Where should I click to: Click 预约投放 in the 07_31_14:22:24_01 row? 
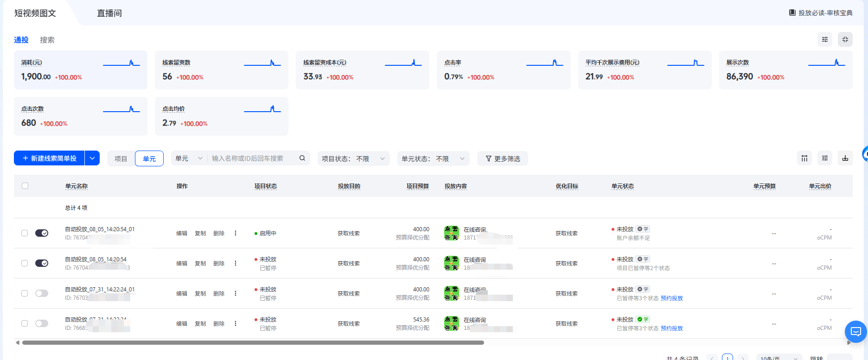672,298
